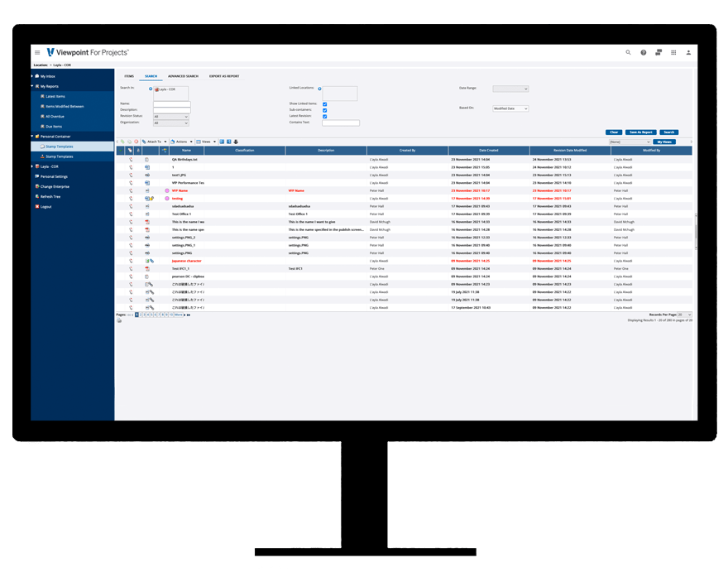728x572 pixels.
Task: Click the image icon in test1.JPG row
Action: pos(146,175)
